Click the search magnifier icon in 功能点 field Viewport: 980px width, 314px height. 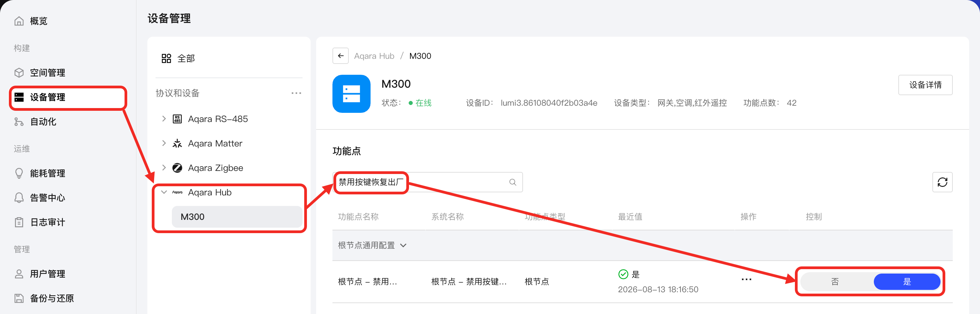[x=512, y=182]
